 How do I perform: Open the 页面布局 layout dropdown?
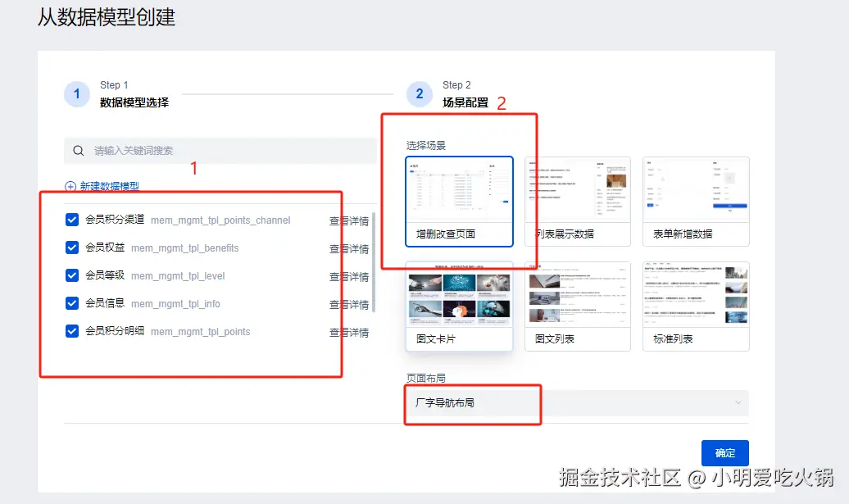pyautogui.click(x=574, y=403)
